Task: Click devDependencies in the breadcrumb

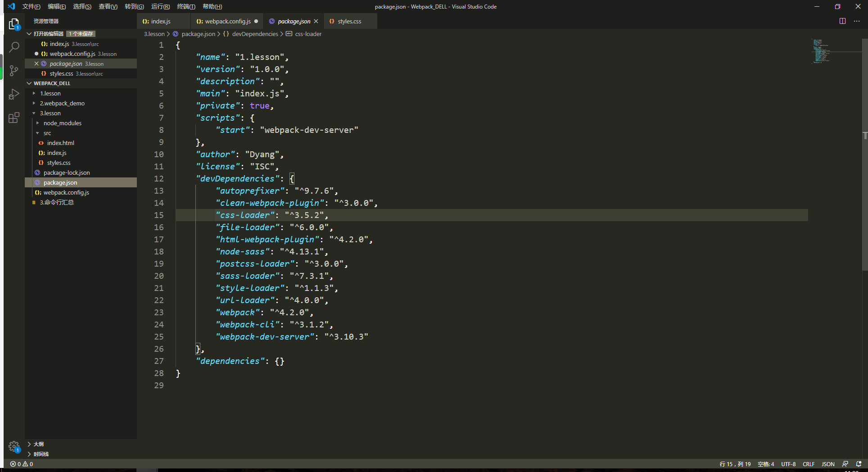Action: (255, 34)
